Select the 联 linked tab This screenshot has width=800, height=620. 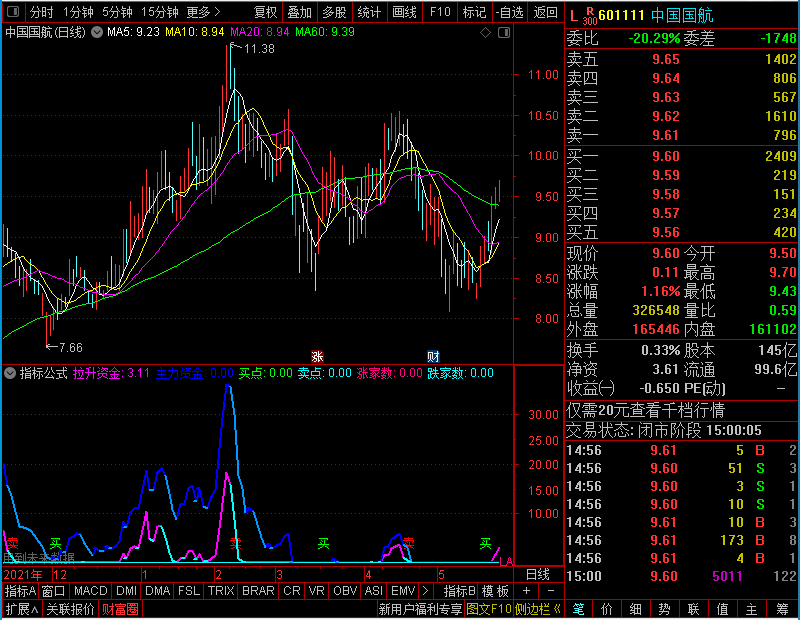pyautogui.click(x=693, y=609)
